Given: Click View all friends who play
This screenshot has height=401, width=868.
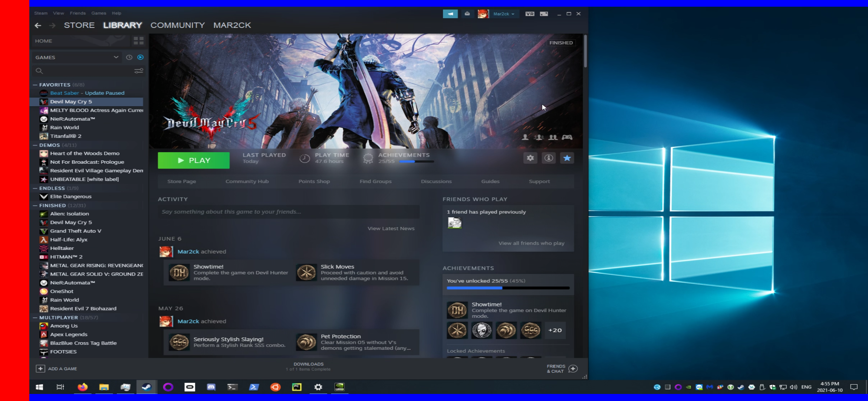Looking at the screenshot, I should [x=531, y=243].
